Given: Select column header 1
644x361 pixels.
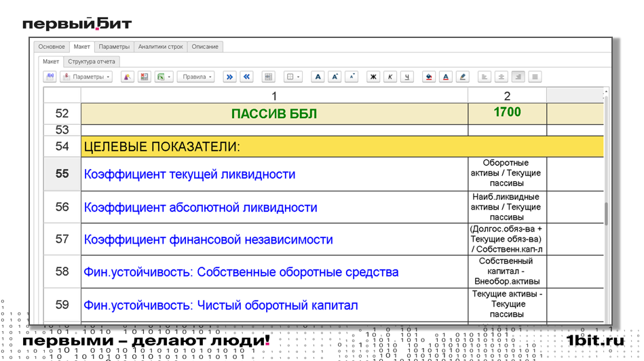Looking at the screenshot, I should tap(274, 96).
